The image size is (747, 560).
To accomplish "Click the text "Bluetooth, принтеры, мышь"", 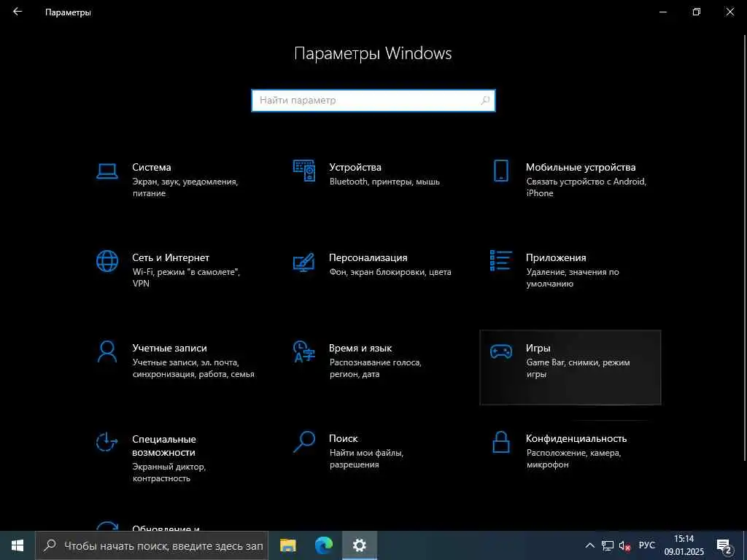I will (x=384, y=182).
